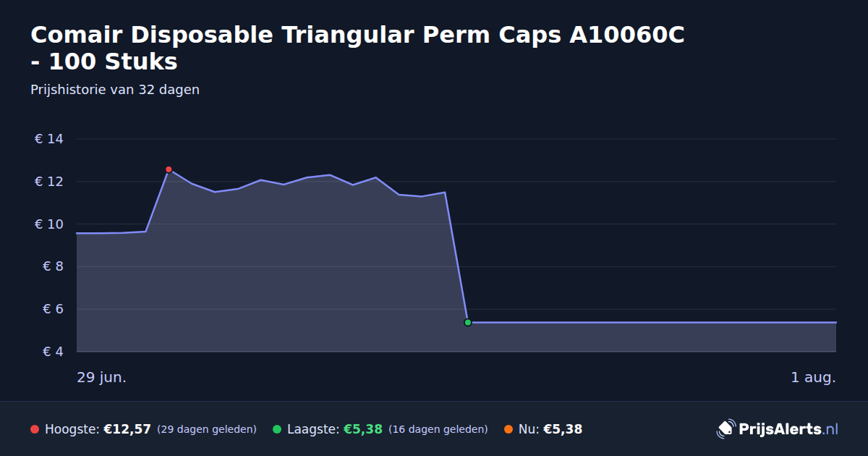This screenshot has width=868, height=456.
Task: Click the green dot beside Laagste
Action: click(x=277, y=429)
